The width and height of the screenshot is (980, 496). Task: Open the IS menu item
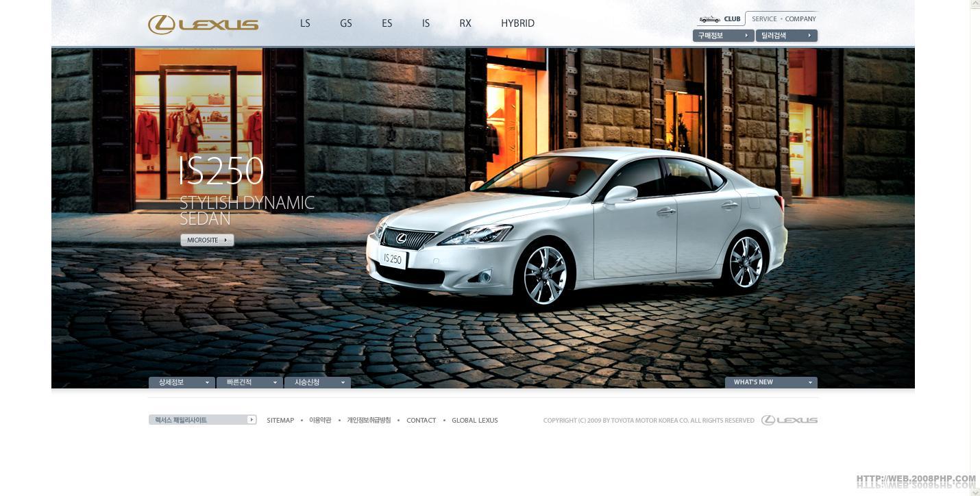tap(426, 23)
